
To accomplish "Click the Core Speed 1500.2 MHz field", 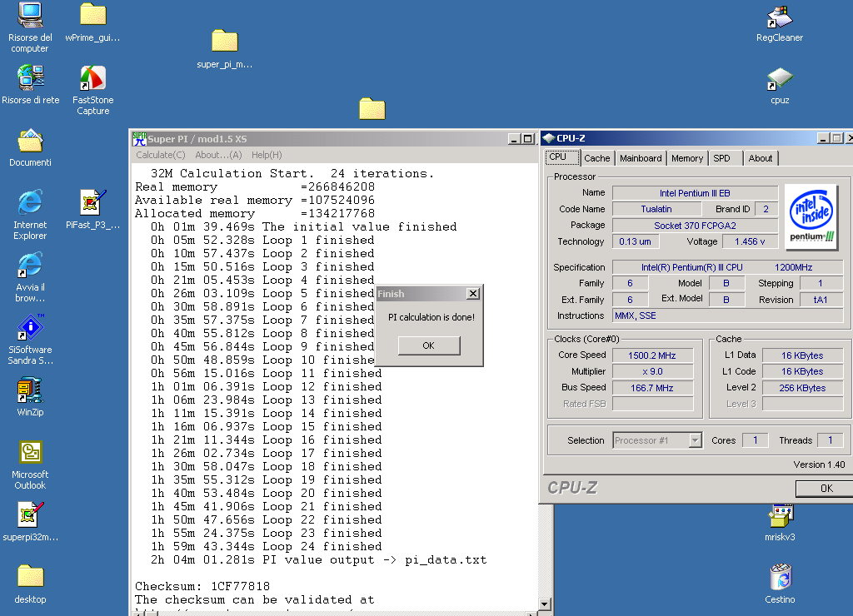I will tap(652, 355).
